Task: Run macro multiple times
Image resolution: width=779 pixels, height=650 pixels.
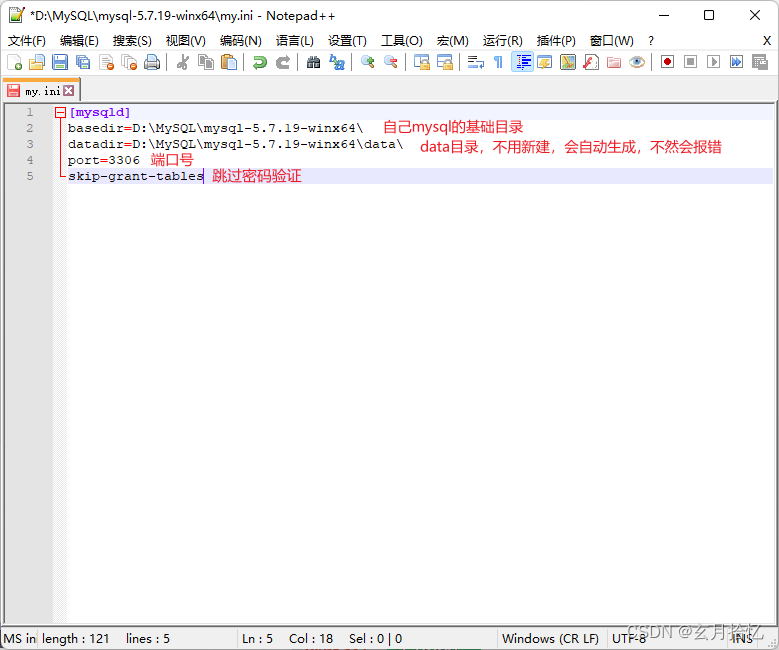Action: (x=736, y=62)
